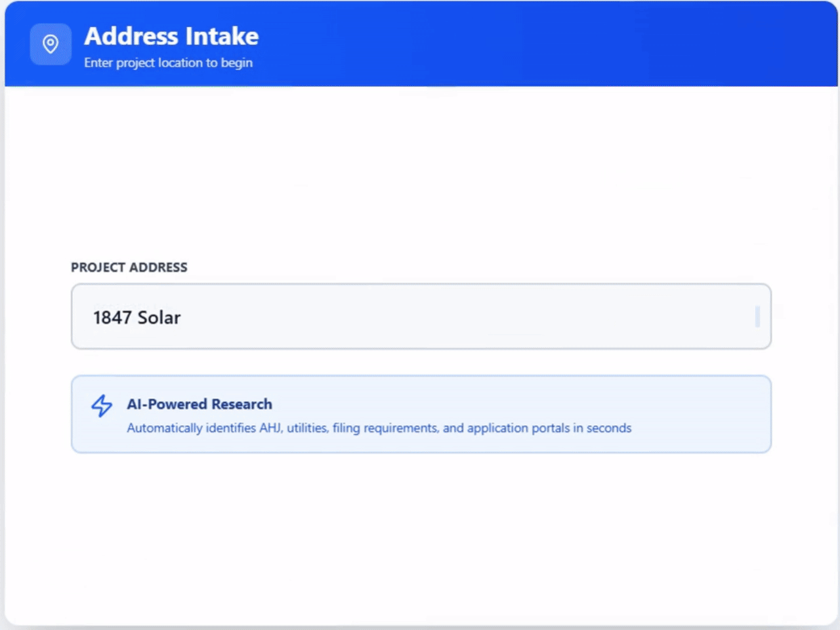
Task: Click the word "Research" in the card heading
Action: tap(241, 404)
